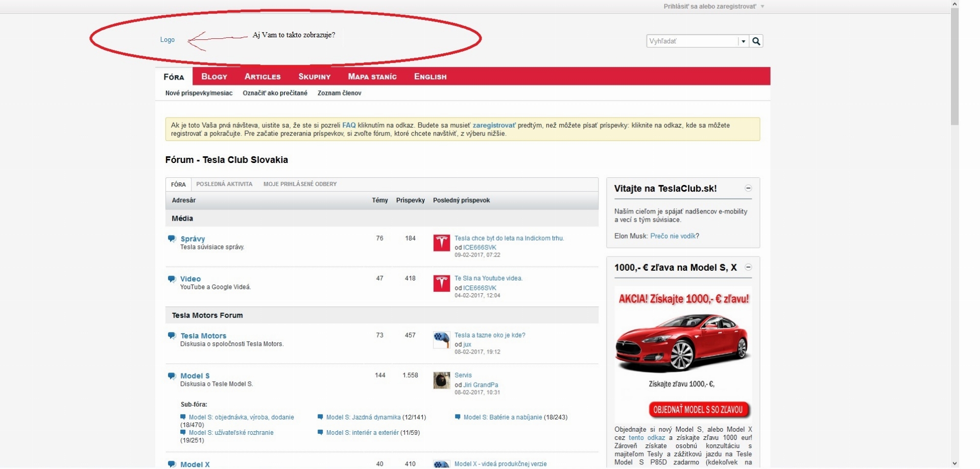The width and height of the screenshot is (980, 469).
Task: Open Model S: Jazdná dynamika sub-forum
Action: [x=364, y=417]
